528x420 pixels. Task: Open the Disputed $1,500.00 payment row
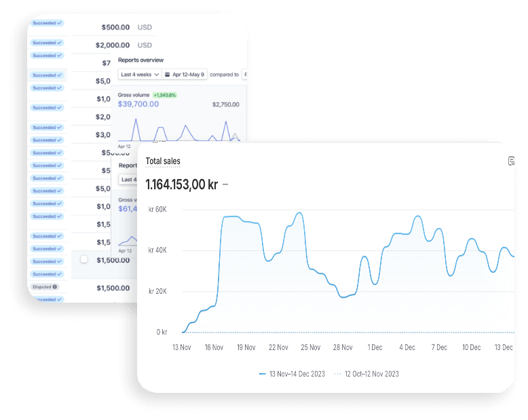[82, 288]
